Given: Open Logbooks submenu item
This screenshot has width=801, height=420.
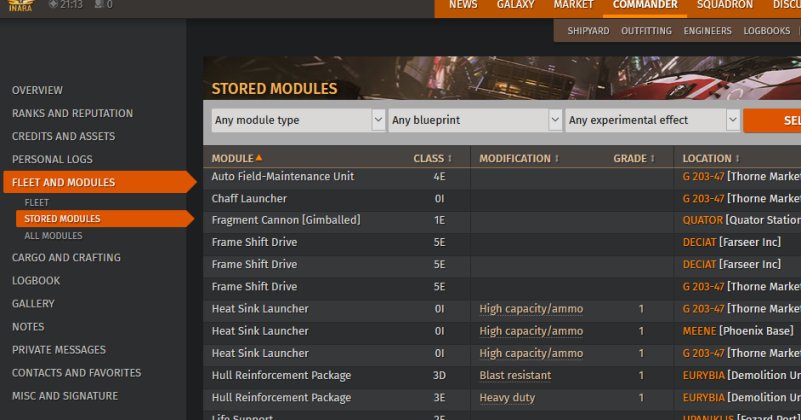Looking at the screenshot, I should click(x=766, y=31).
